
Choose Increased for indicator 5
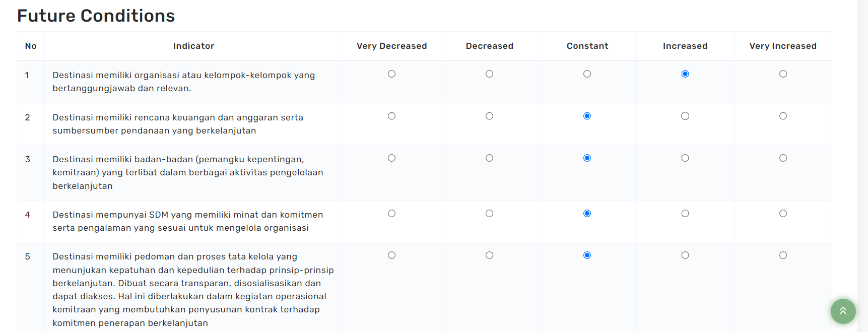(x=685, y=255)
